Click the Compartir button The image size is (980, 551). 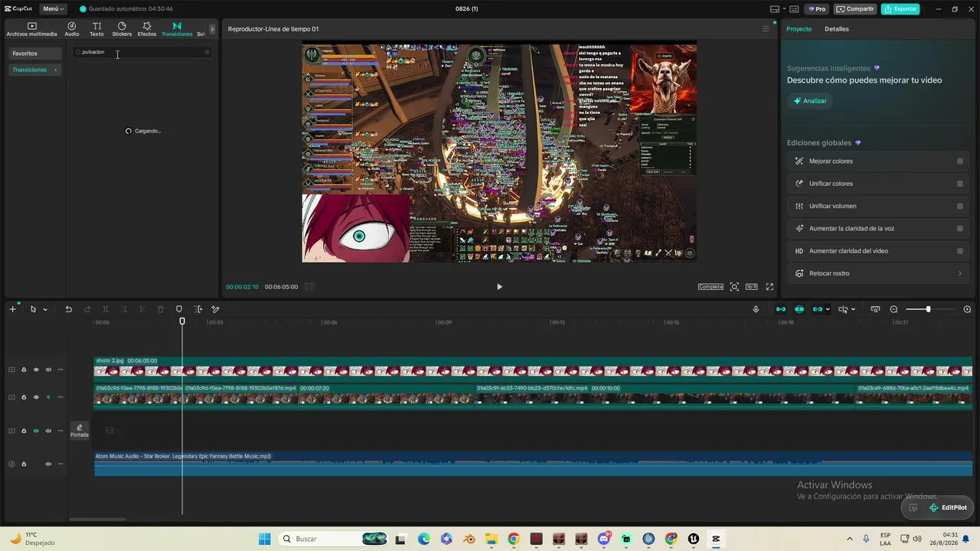[x=855, y=9]
